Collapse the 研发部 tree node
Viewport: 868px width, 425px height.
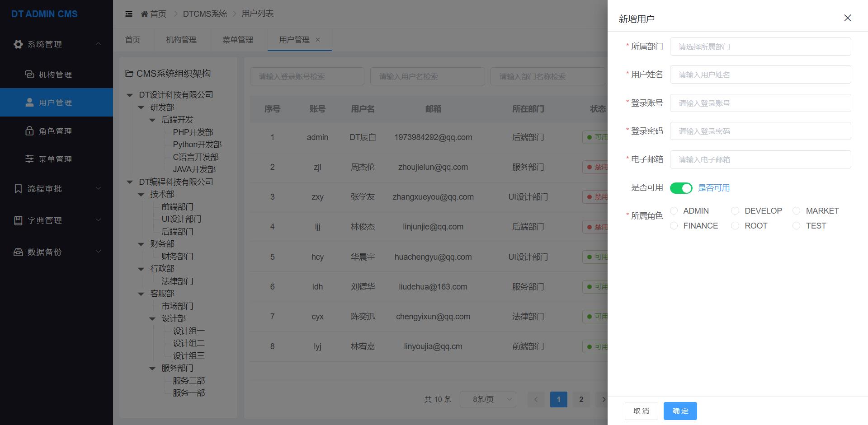(x=141, y=107)
